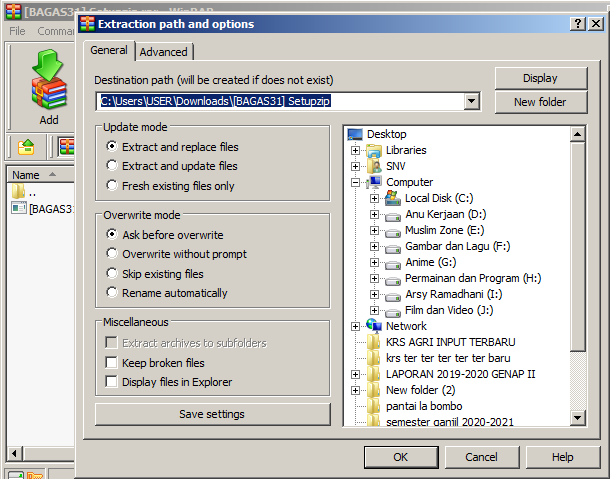
Task: Click the Permainan dan Program (H:) drive icon
Action: [x=393, y=280]
